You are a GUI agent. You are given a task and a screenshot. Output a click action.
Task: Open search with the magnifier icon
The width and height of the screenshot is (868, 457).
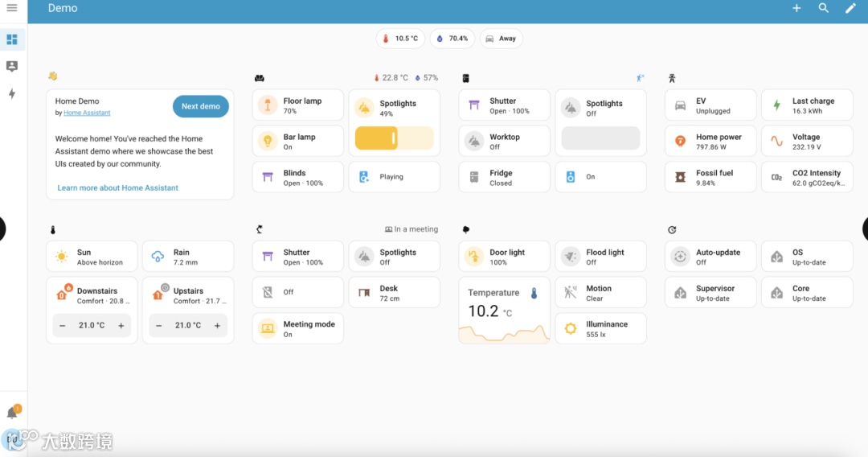[x=823, y=8]
